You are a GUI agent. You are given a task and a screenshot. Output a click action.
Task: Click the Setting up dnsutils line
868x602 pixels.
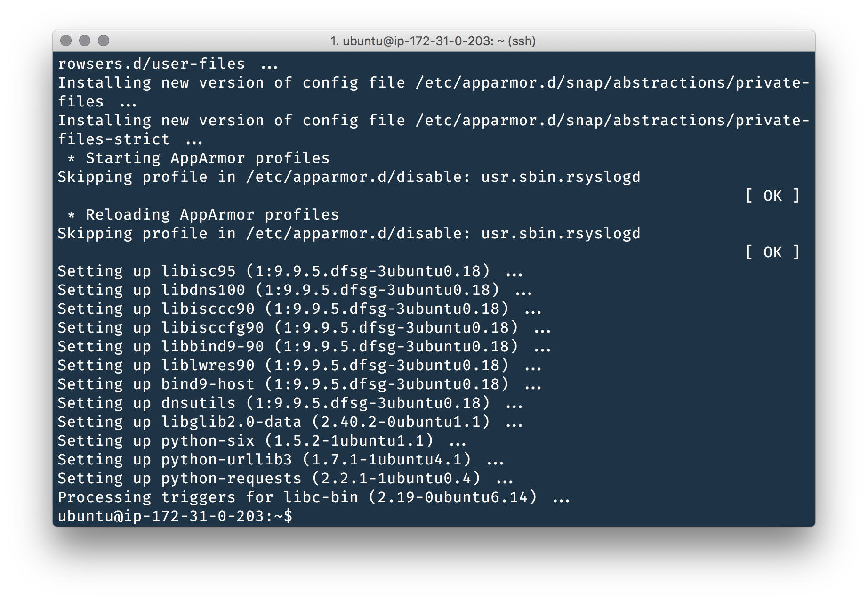coord(290,403)
